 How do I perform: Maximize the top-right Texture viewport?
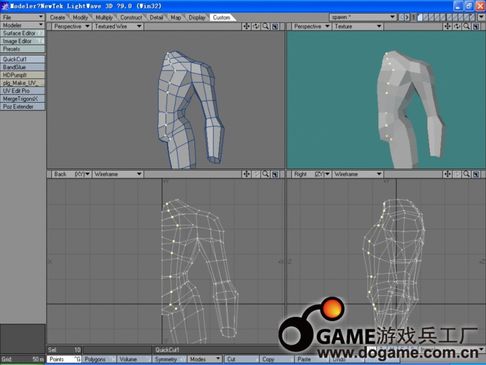click(476, 26)
